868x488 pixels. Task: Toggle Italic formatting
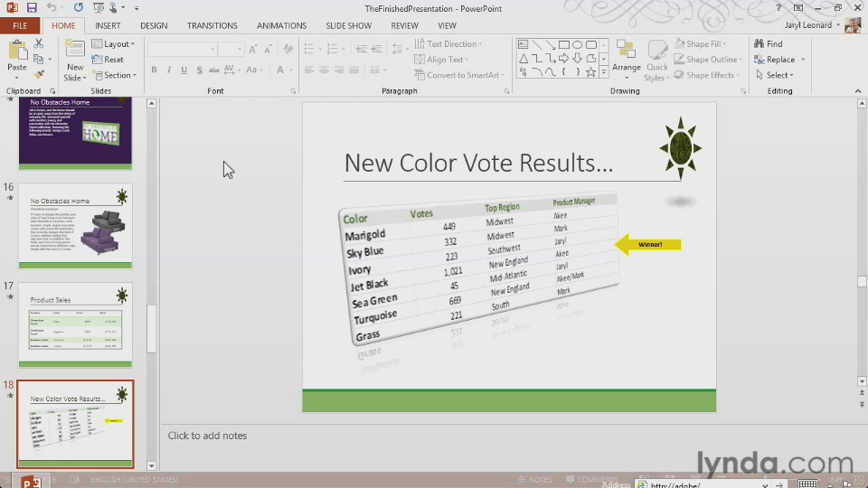pos(169,70)
